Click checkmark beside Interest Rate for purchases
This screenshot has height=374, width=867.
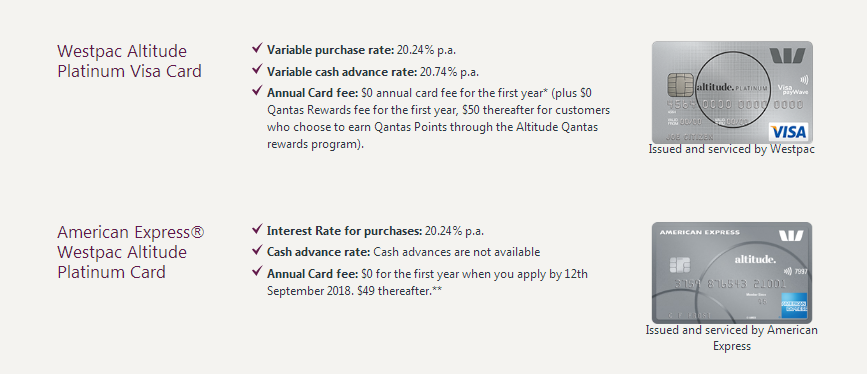[x=257, y=229]
